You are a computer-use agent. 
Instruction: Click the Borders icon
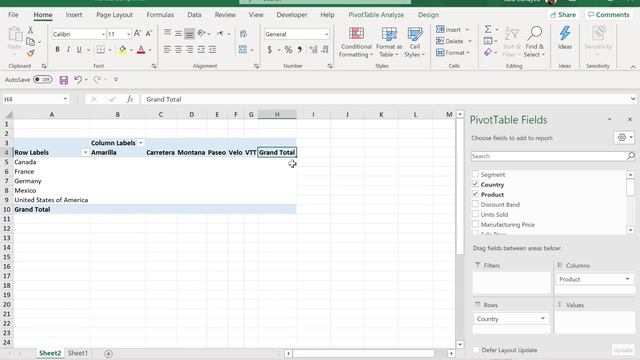(x=100, y=50)
